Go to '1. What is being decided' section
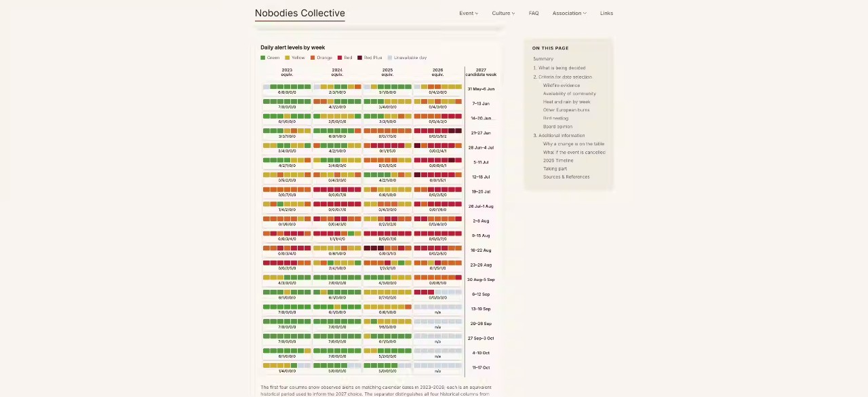The image size is (868, 397). point(559,68)
